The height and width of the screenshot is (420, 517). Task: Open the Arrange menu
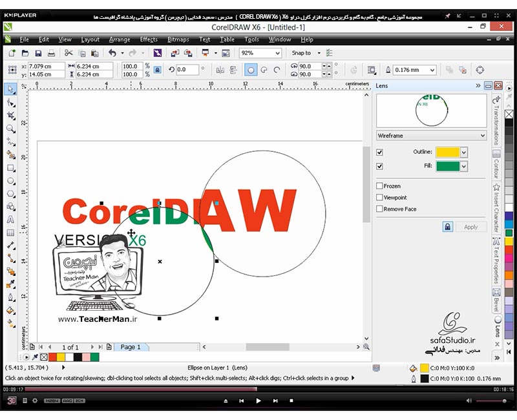[120, 39]
